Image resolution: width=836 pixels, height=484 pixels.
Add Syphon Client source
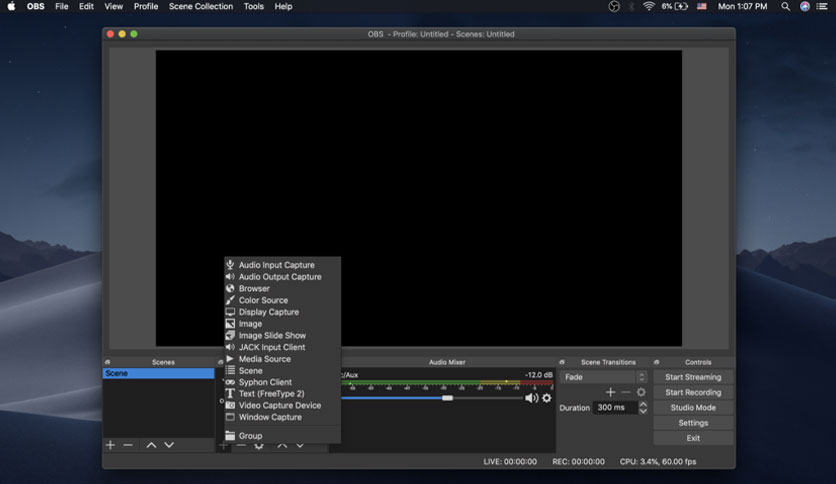tap(283, 382)
